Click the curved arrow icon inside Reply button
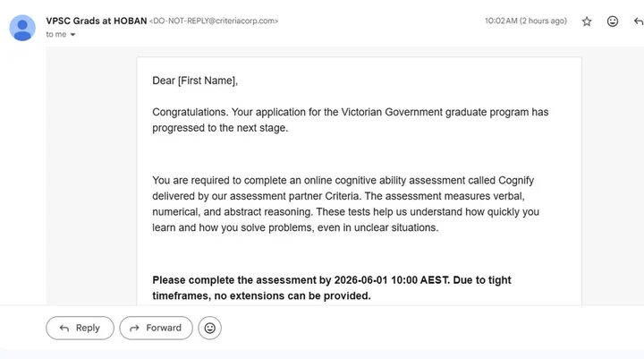The image size is (644, 359). click(x=64, y=328)
